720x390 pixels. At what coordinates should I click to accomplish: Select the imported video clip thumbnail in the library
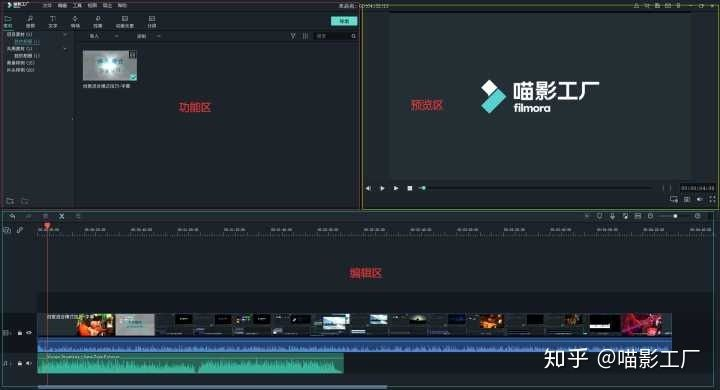(x=110, y=65)
